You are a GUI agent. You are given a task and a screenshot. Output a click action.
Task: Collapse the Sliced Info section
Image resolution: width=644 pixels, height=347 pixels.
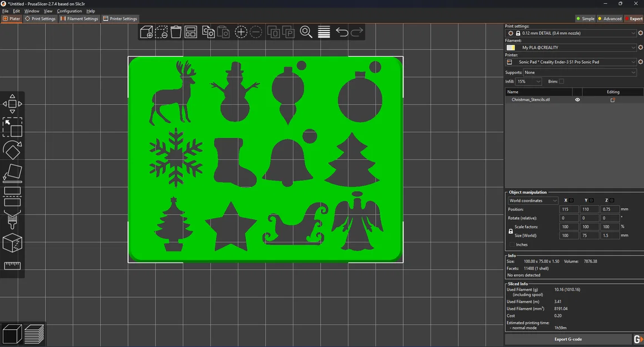point(517,284)
